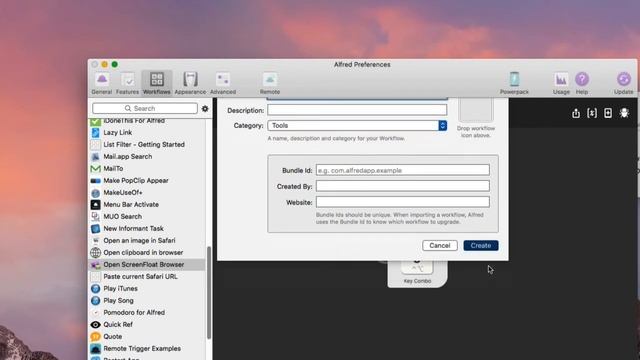Select the Play iTunes workflow

(147, 289)
